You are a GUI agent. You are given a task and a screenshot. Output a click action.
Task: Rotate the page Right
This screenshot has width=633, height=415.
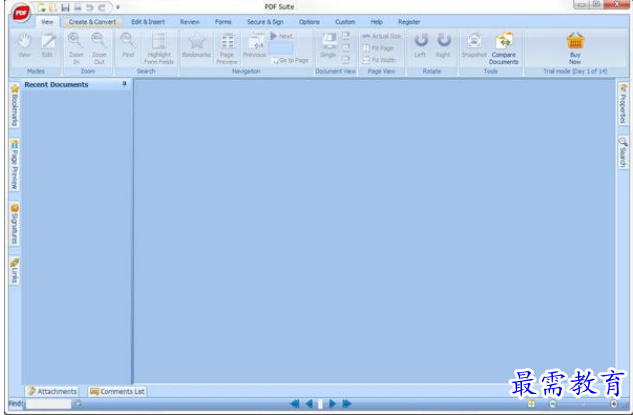point(443,45)
